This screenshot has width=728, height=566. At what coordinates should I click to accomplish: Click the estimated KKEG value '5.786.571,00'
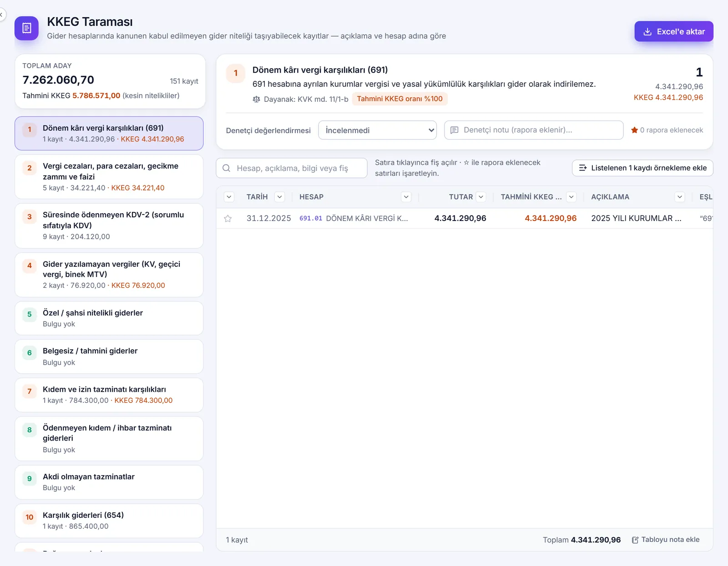point(96,95)
